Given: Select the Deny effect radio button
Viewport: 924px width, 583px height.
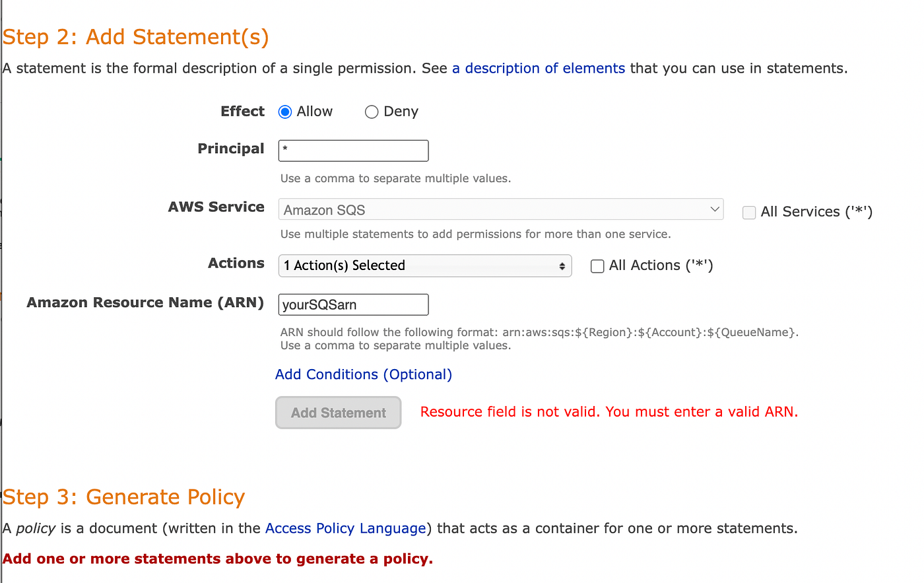Looking at the screenshot, I should (x=372, y=112).
